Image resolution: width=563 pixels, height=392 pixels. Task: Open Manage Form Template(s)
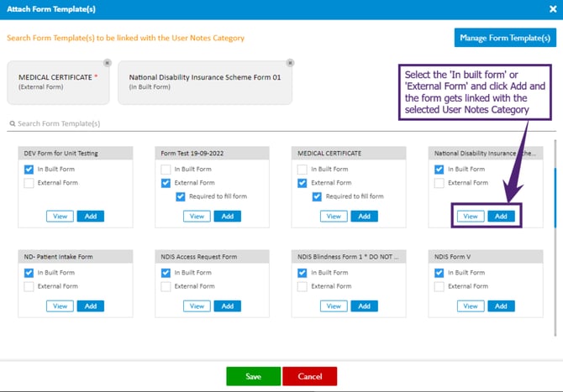coord(505,38)
